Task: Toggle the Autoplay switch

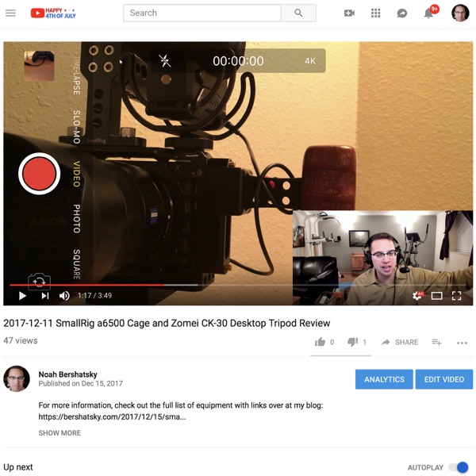Action: pyautogui.click(x=459, y=467)
